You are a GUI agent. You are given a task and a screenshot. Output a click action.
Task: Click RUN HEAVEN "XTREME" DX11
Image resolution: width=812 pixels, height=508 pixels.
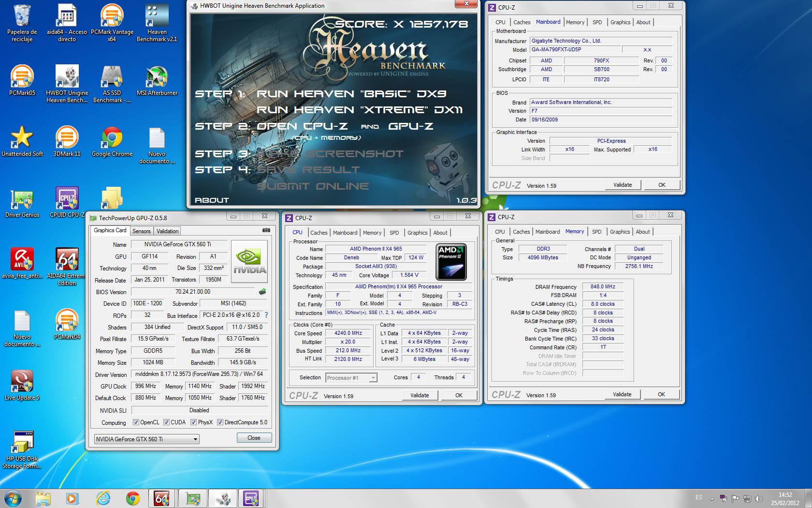coord(360,110)
